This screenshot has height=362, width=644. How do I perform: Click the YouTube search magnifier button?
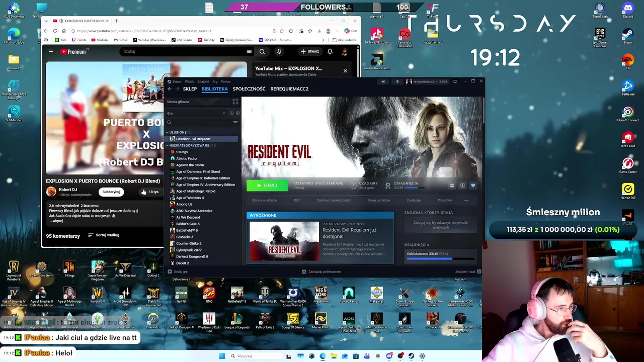(x=262, y=51)
